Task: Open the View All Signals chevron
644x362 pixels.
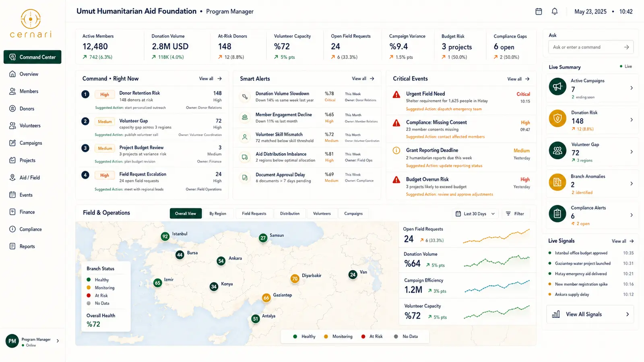Action: [627, 314]
